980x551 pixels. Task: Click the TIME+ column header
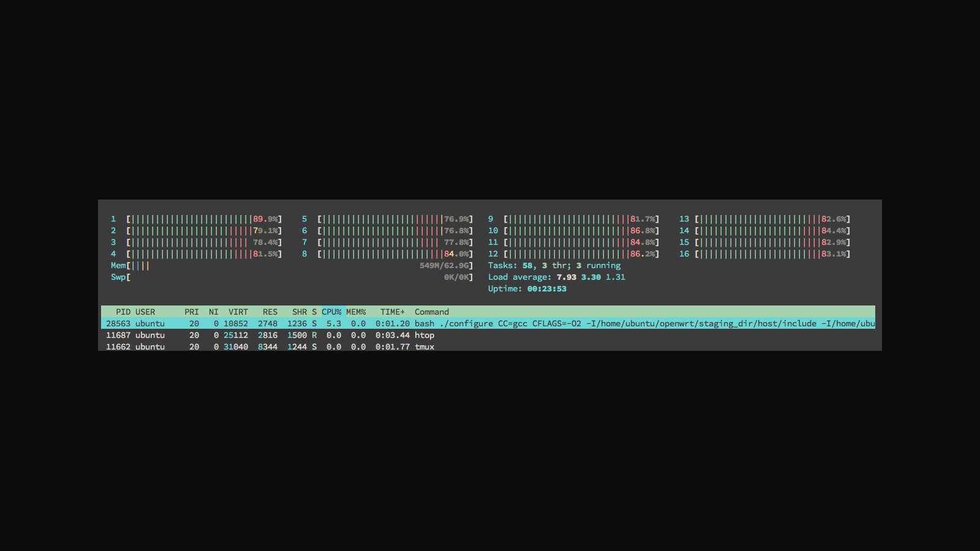[393, 312]
